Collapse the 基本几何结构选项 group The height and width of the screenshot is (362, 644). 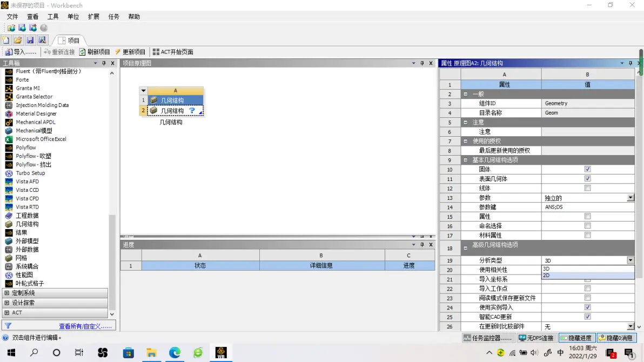click(465, 160)
